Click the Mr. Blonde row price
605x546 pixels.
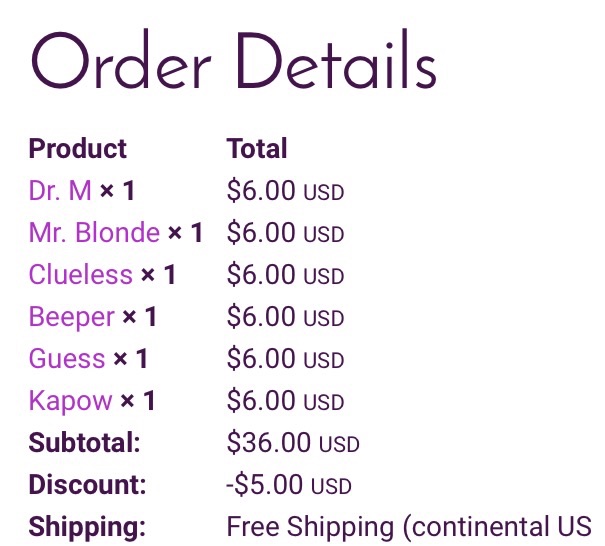(x=285, y=233)
